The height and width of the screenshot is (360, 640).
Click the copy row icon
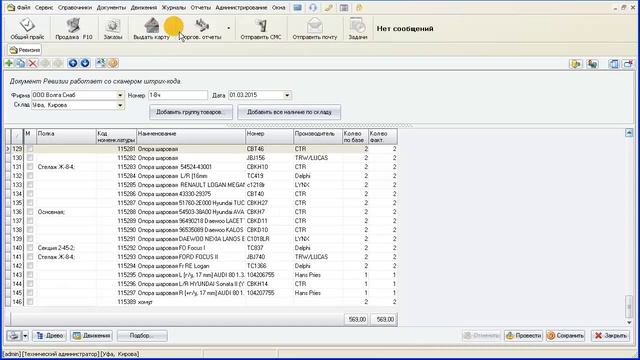point(21,63)
